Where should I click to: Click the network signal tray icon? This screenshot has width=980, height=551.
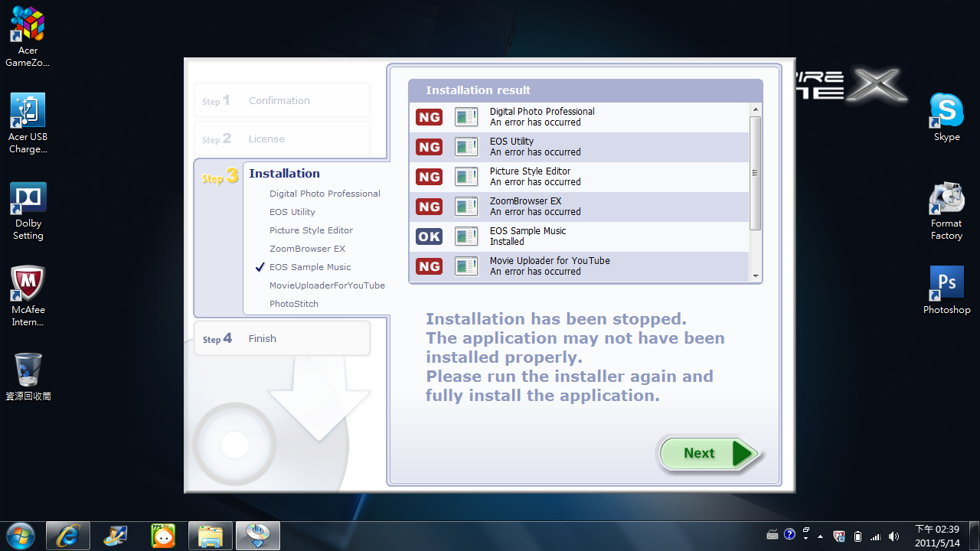876,536
